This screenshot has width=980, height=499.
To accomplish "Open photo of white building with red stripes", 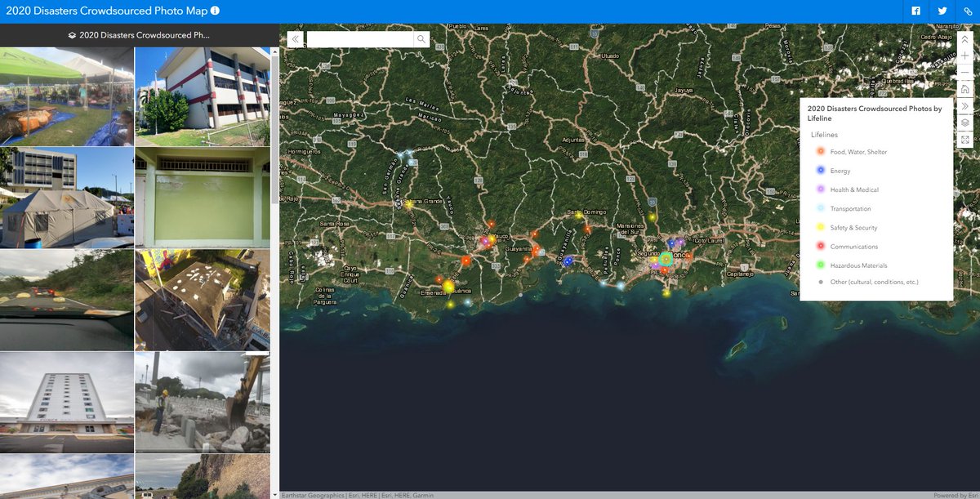I will 203,96.
